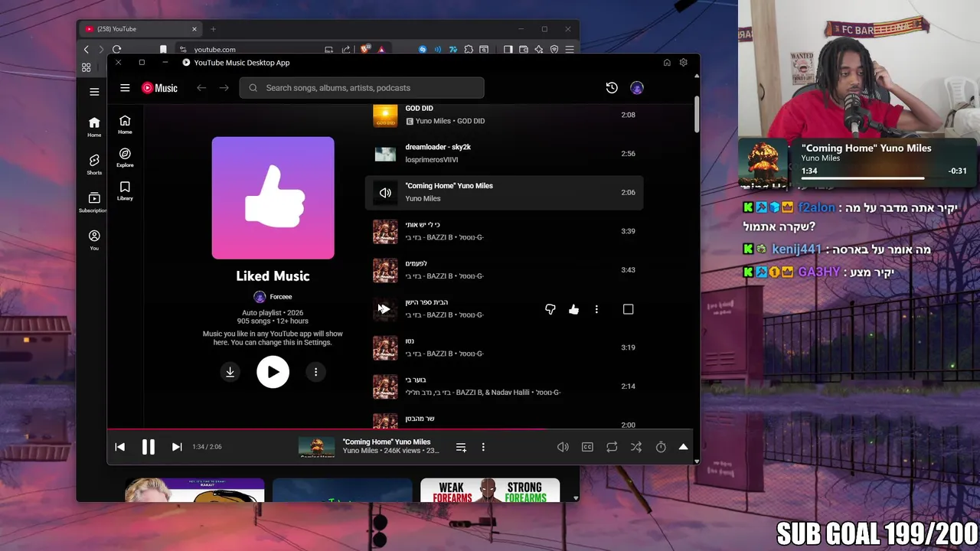Open more actions menu in player bar
Viewport: 980px width, 551px height.
point(483,447)
